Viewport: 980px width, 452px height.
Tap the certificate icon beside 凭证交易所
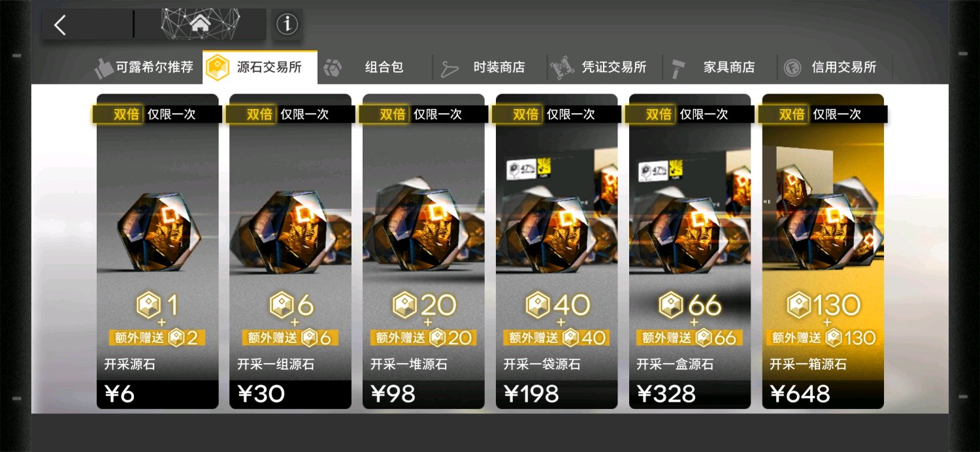[561, 67]
